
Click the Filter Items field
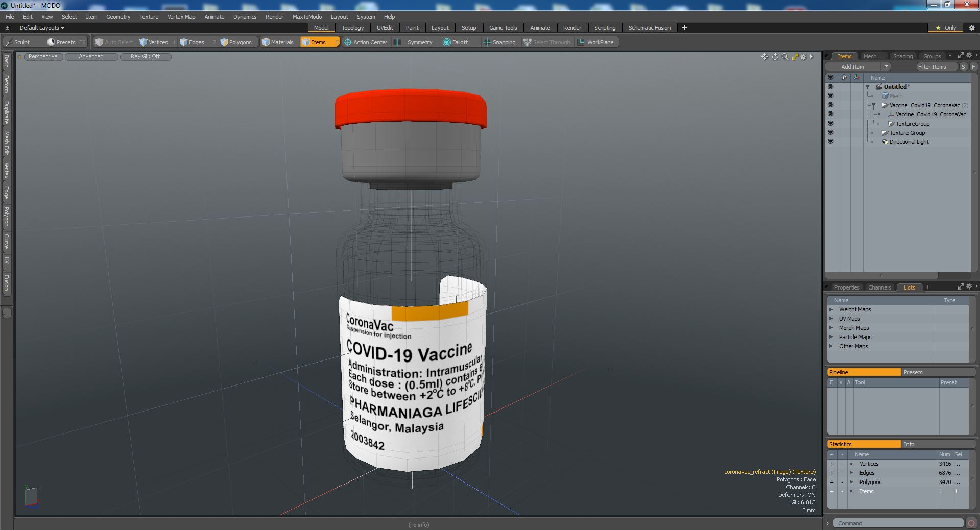pos(936,67)
